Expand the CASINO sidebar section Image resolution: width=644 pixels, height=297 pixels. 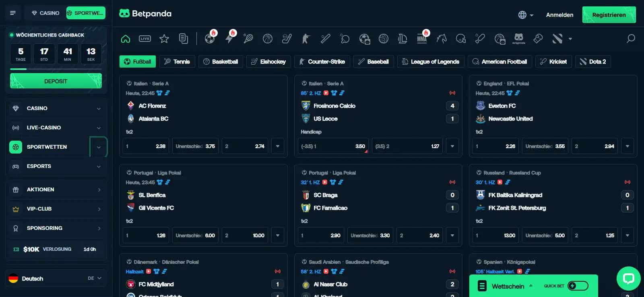click(x=56, y=109)
